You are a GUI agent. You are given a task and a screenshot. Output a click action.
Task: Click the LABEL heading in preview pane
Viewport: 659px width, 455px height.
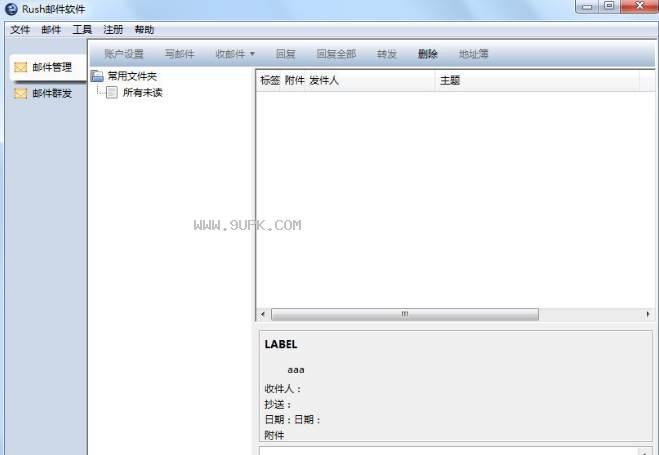pyautogui.click(x=281, y=345)
